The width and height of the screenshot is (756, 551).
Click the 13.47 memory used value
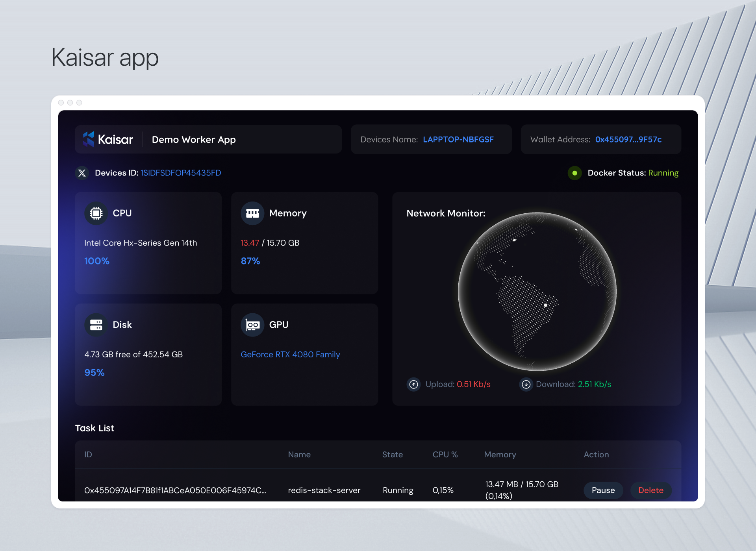coord(250,243)
